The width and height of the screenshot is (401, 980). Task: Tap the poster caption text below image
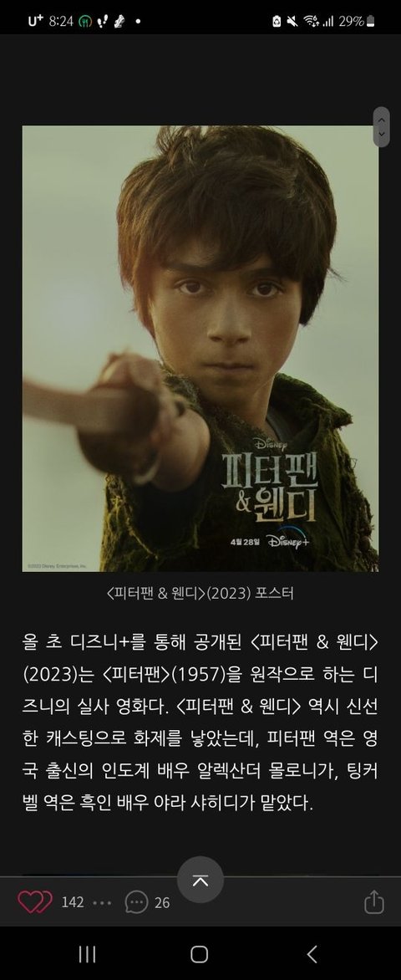click(x=200, y=593)
